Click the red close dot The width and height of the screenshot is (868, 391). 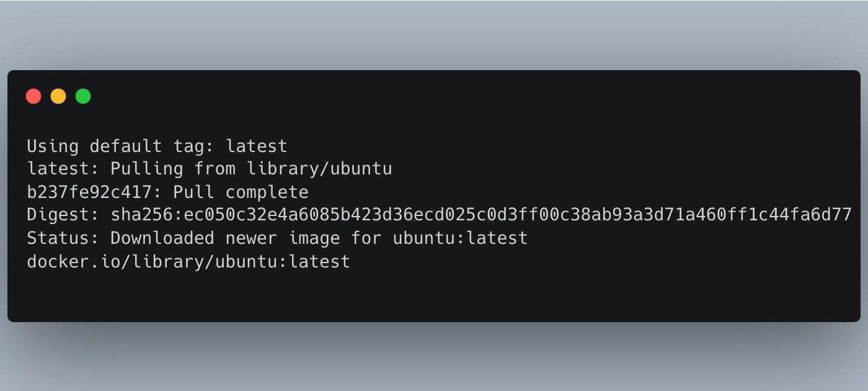tap(33, 96)
